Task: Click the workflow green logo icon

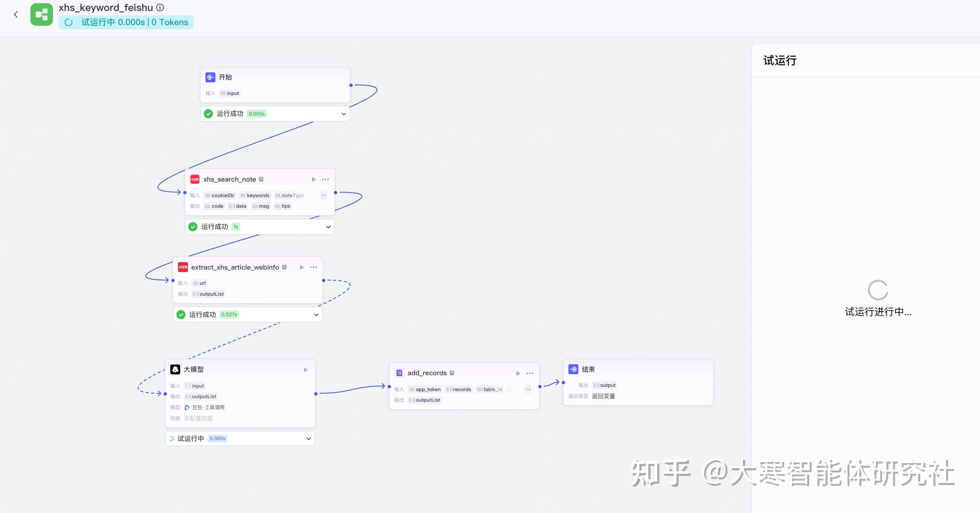Action: click(41, 14)
